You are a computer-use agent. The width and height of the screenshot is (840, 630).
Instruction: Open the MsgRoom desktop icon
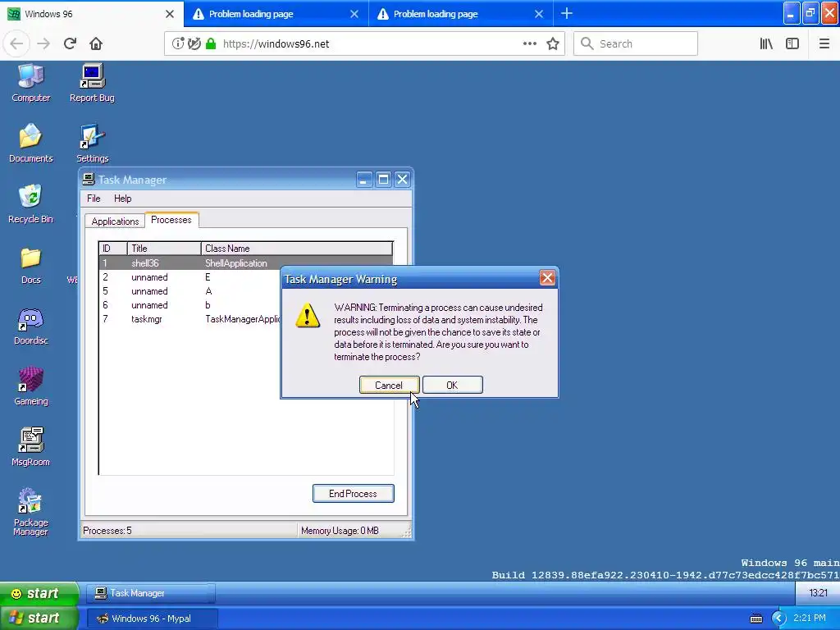[30, 447]
